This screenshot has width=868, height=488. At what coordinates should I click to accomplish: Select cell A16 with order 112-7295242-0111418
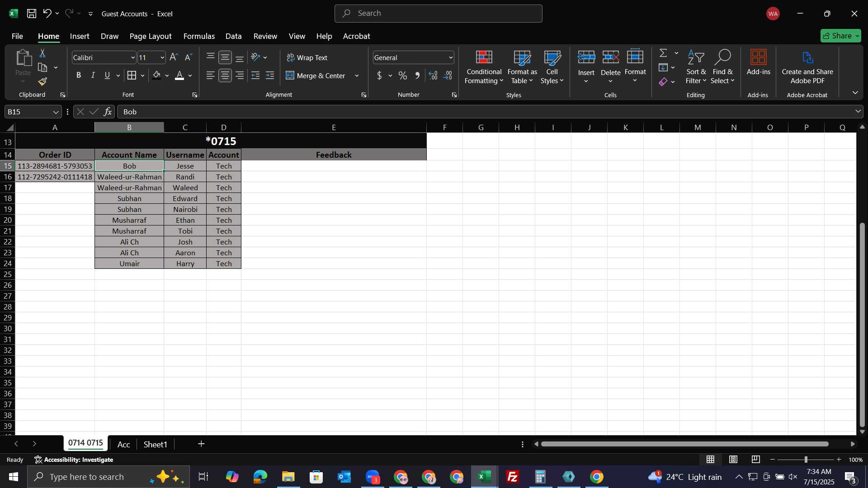click(x=55, y=177)
